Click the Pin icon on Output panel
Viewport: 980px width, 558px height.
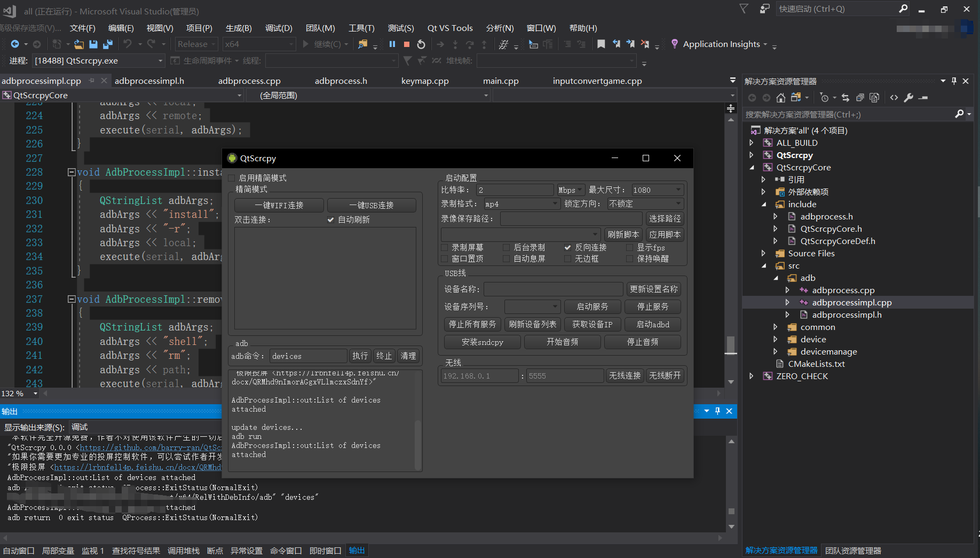[717, 411]
